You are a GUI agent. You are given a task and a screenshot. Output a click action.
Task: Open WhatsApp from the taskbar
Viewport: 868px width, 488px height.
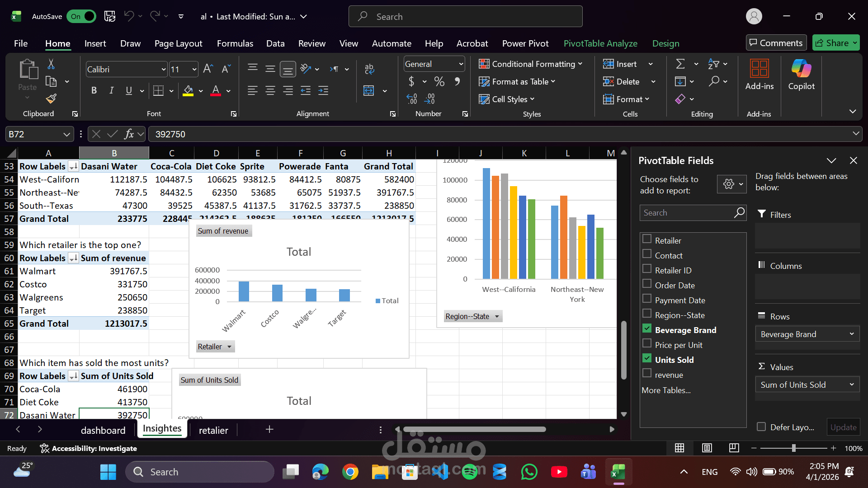tap(529, 472)
